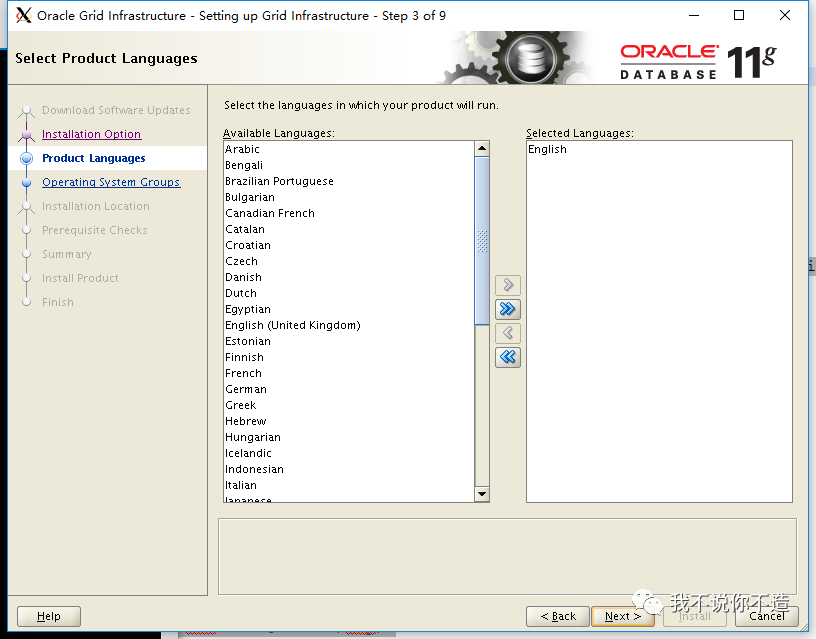This screenshot has width=816, height=639.
Task: Click the languages list scroll down arrow
Action: [482, 494]
